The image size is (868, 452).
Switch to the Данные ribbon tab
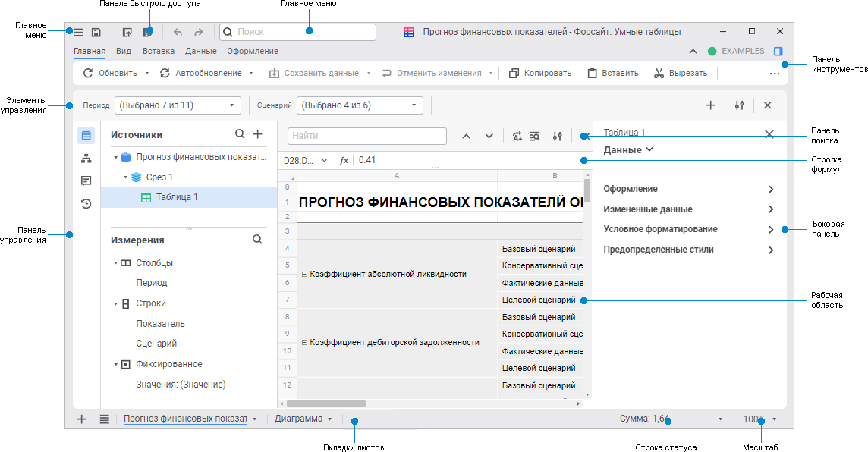(201, 51)
